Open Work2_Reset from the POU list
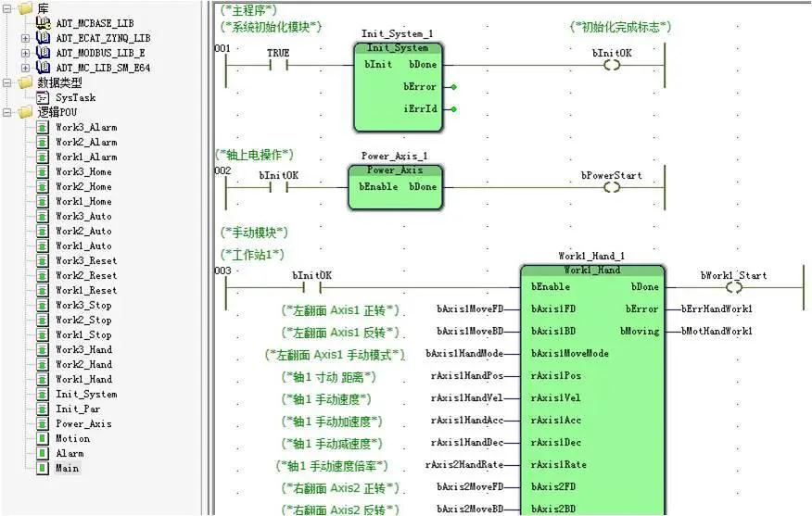Viewport: 812px width, 516px height. tap(85, 275)
